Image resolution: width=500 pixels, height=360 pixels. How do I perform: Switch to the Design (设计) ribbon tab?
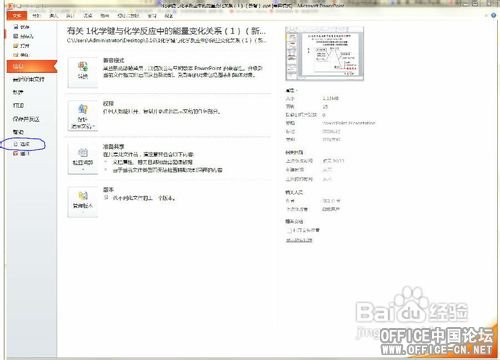70,16
